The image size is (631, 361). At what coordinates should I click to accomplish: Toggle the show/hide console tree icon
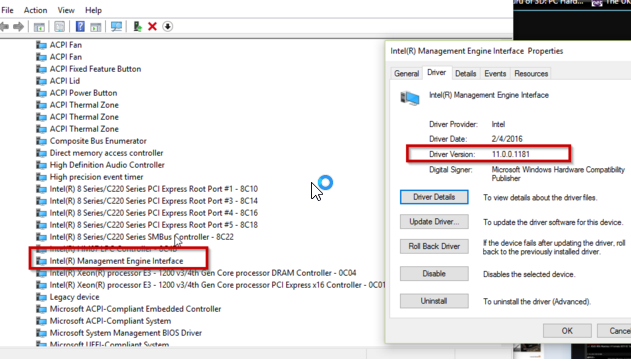click(39, 27)
